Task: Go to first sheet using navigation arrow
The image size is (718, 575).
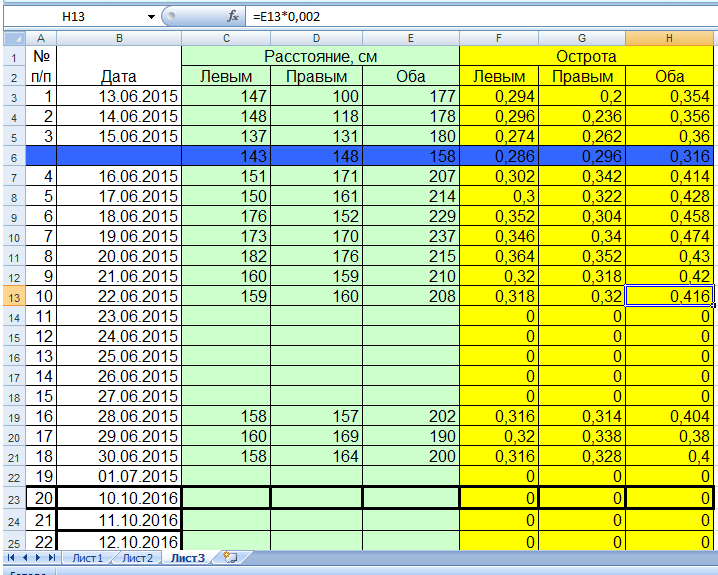Action: 12,557
